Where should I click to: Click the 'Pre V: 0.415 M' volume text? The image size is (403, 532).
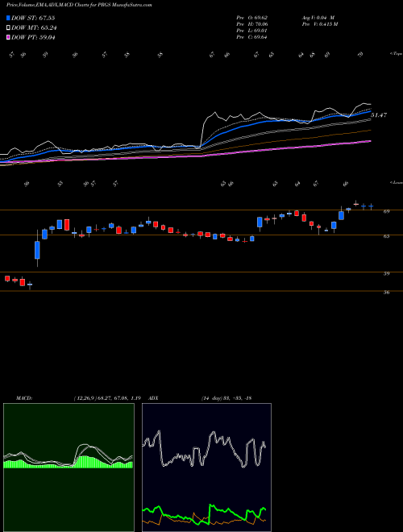click(319, 24)
